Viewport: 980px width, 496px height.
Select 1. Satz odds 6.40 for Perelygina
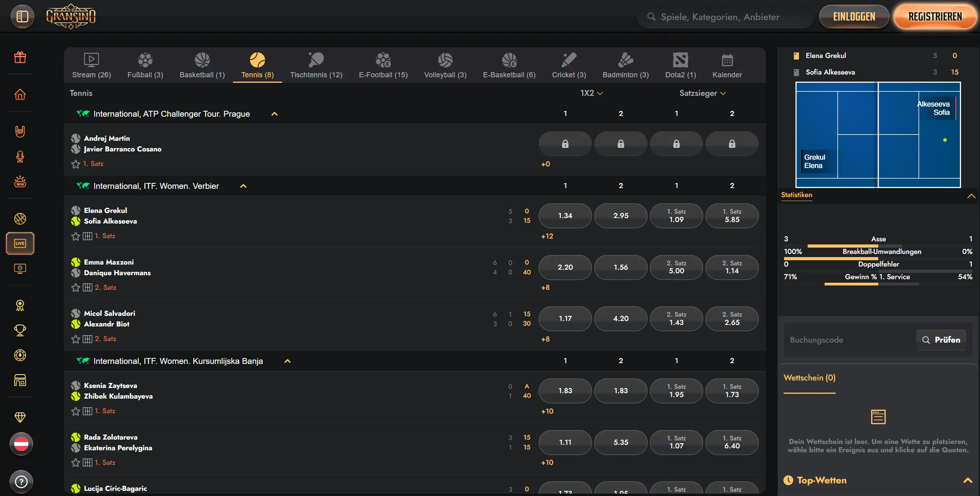click(x=732, y=442)
